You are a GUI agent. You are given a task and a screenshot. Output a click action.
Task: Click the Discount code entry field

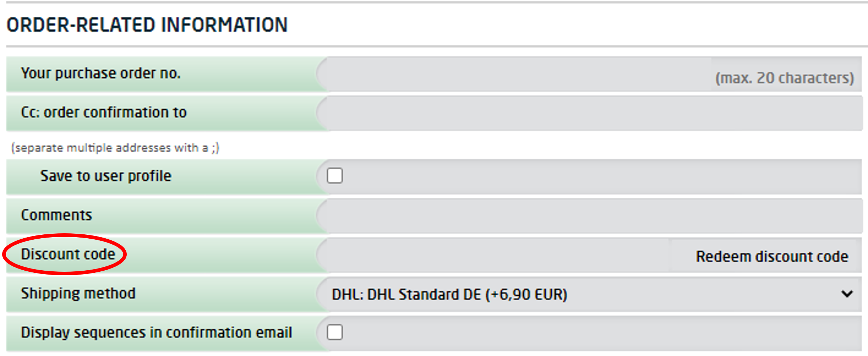[498, 255]
